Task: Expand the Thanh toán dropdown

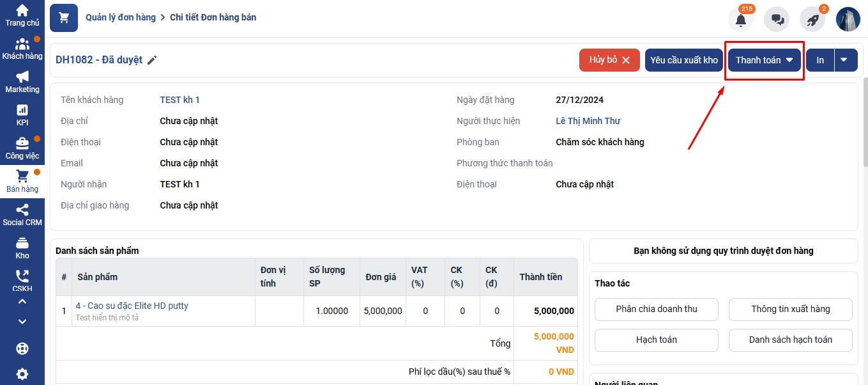Action: click(x=765, y=60)
